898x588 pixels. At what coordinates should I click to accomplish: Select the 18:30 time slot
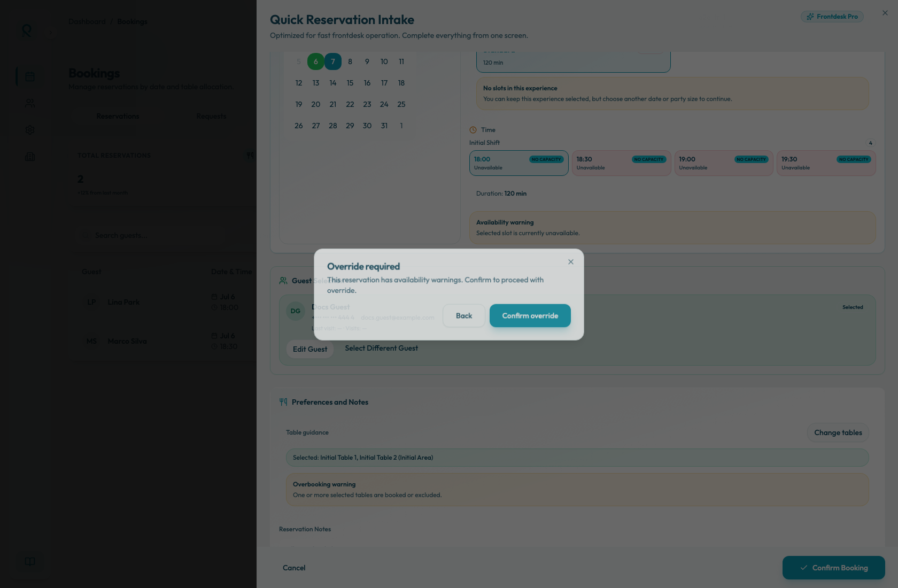pyautogui.click(x=622, y=163)
